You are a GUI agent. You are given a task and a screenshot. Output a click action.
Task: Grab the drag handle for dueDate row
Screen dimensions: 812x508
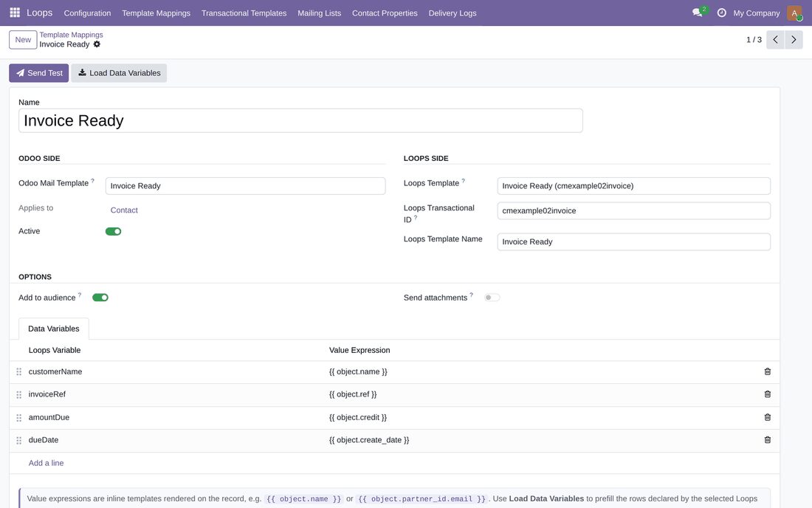coord(18,440)
